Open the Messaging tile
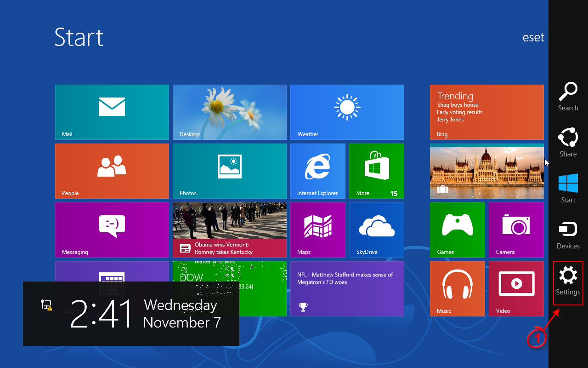The image size is (588, 368). [112, 230]
